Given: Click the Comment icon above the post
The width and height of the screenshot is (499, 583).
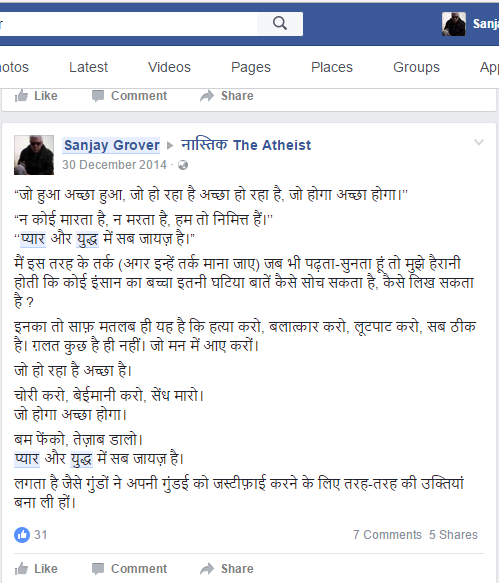Looking at the screenshot, I should pos(98,96).
